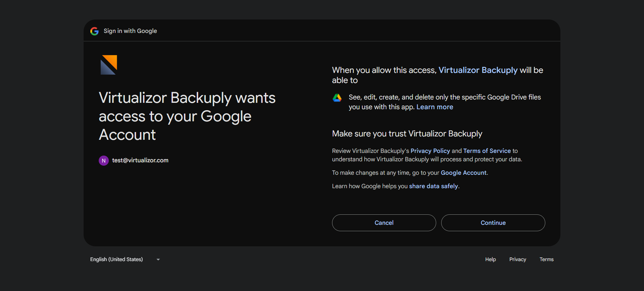This screenshot has height=291, width=644.
Task: Click the test@virtualizor.com account email
Action: click(x=140, y=160)
